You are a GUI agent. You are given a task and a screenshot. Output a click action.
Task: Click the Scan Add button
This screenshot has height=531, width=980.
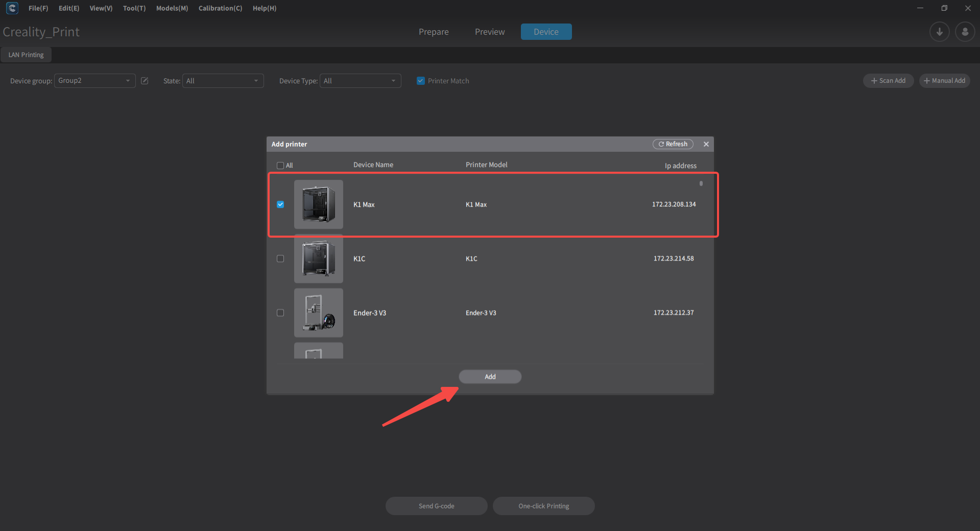888,81
